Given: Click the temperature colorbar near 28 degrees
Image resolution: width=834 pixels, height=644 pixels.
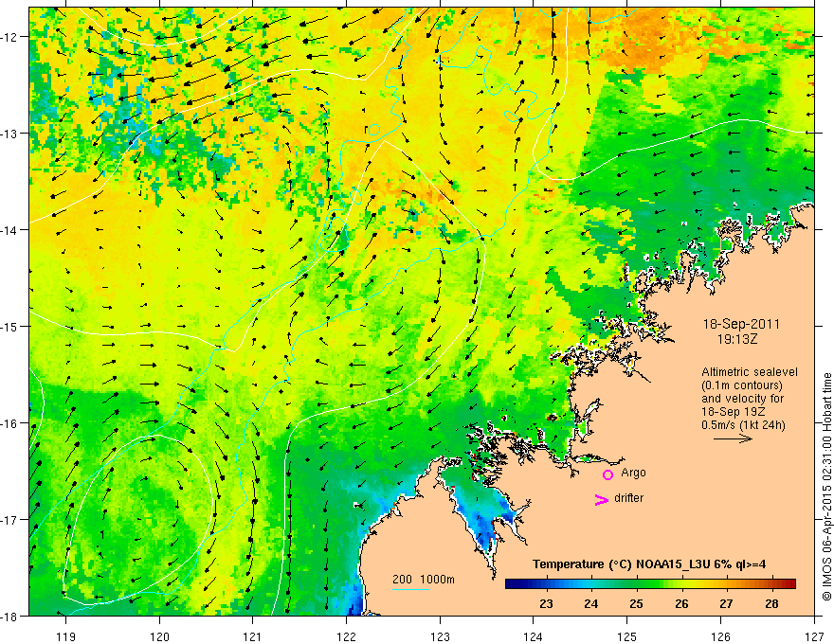Looking at the screenshot, I should [x=771, y=584].
